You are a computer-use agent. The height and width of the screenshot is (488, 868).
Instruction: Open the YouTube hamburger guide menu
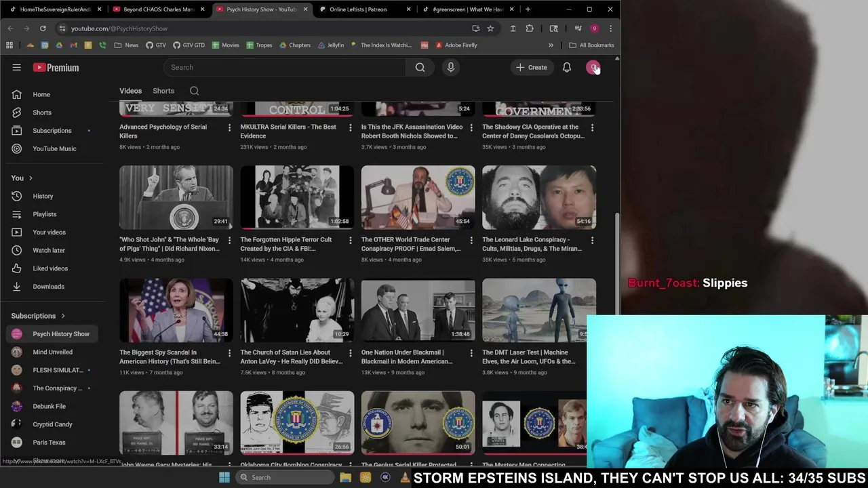pyautogui.click(x=17, y=67)
